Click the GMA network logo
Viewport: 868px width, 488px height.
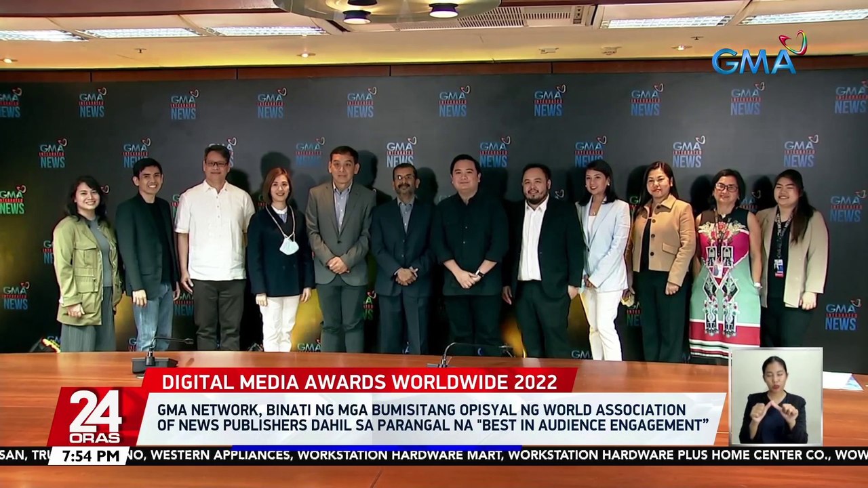tap(759, 53)
